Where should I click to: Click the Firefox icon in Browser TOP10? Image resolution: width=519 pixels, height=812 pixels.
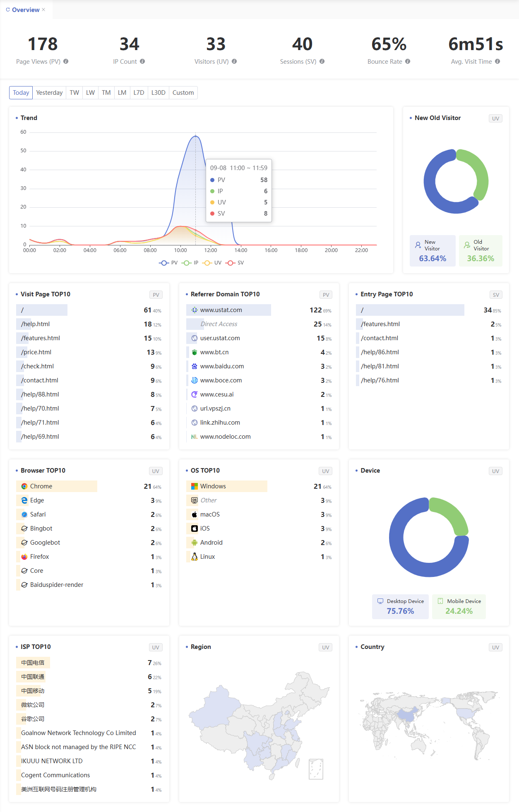coord(24,557)
